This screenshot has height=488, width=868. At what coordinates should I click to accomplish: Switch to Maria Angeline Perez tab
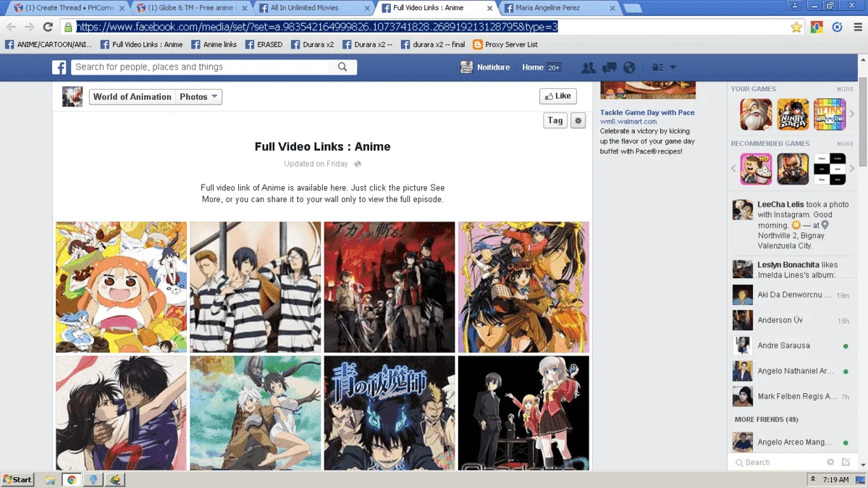coord(559,8)
